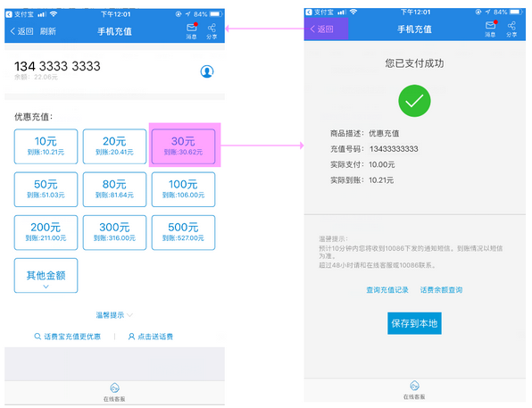Tap search icon next to 话费宝充值更优惠
The image size is (532, 408).
click(37, 337)
